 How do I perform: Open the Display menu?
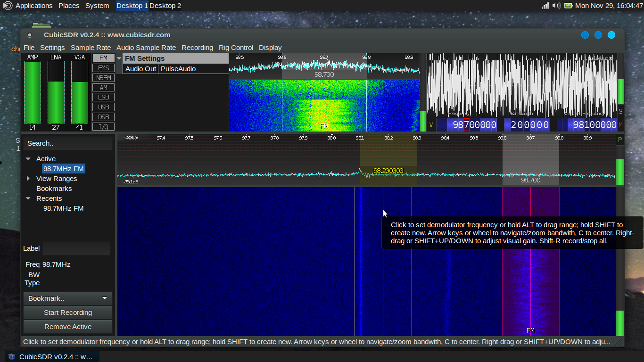click(x=270, y=48)
